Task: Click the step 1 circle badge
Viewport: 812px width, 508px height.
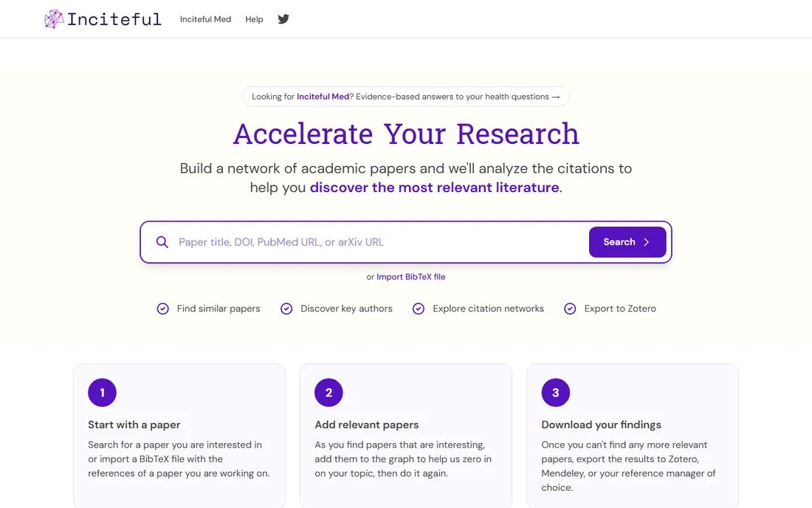Action: tap(102, 393)
